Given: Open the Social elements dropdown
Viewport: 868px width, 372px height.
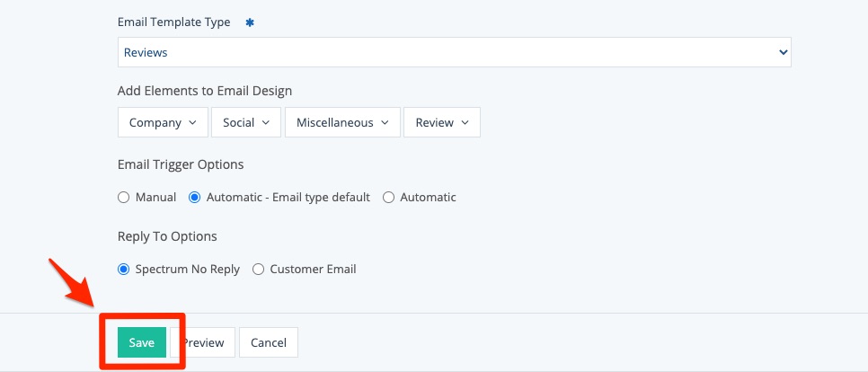Looking at the screenshot, I should [x=247, y=123].
